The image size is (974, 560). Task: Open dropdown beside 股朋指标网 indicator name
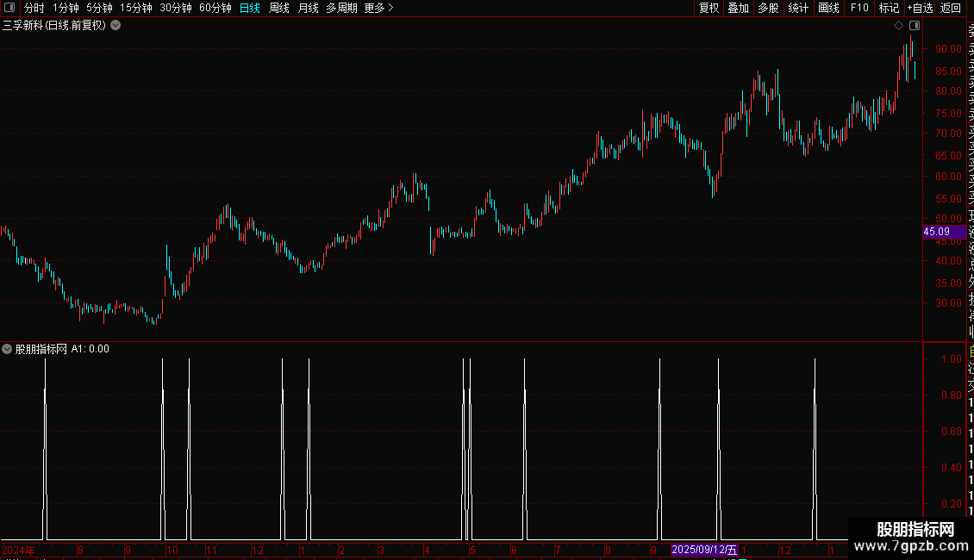tap(7, 349)
